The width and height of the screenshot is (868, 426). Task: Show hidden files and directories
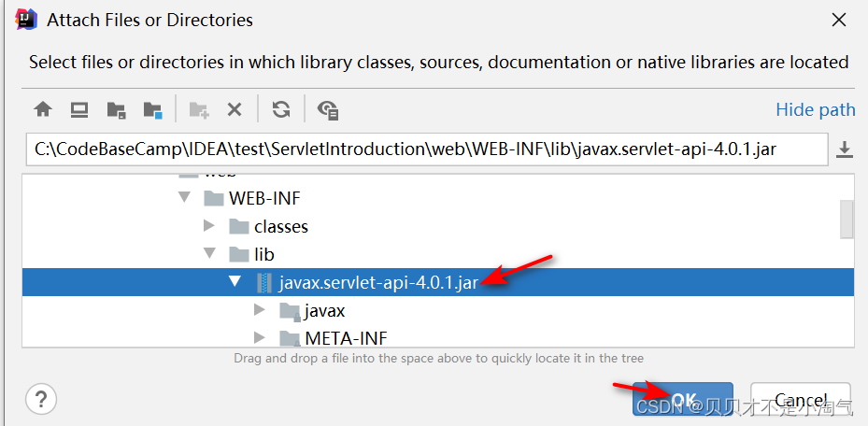click(327, 110)
